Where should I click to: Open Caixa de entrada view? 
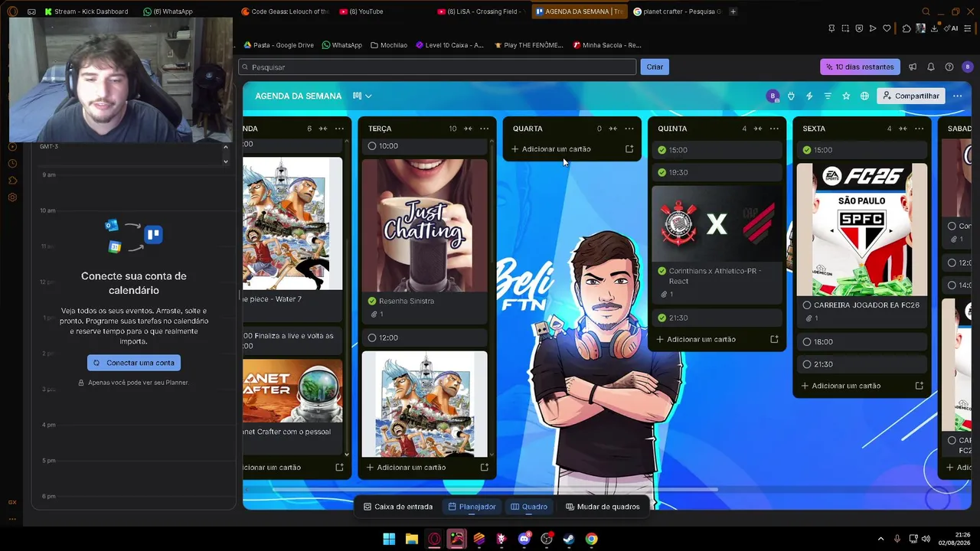pos(398,507)
